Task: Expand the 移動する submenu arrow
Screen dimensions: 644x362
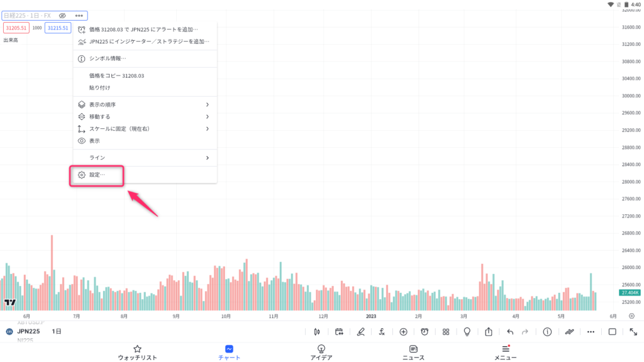Action: (x=208, y=116)
